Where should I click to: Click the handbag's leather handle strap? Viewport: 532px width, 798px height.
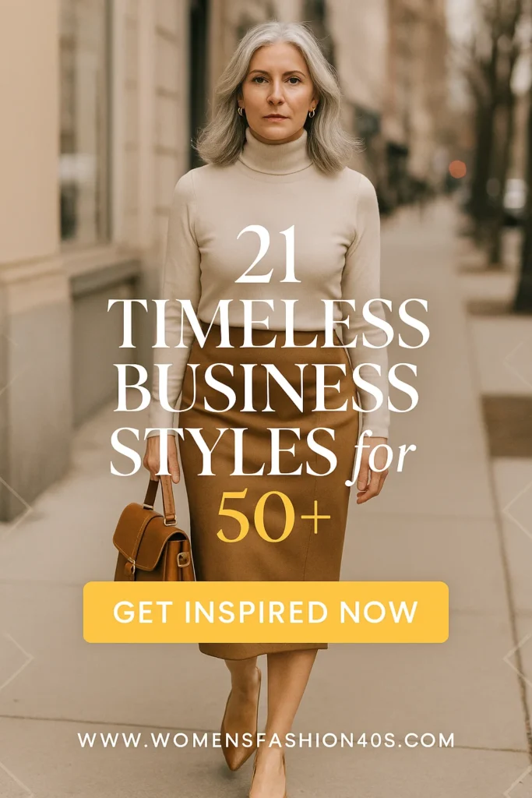160,499
